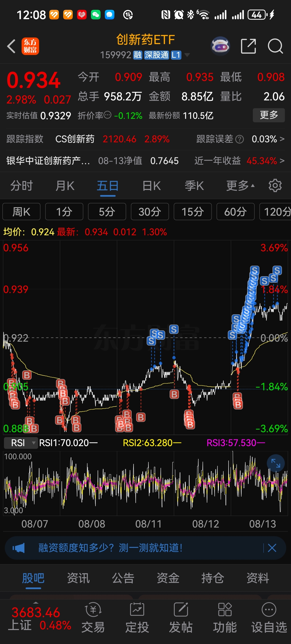Tap the share export icon

tap(248, 46)
